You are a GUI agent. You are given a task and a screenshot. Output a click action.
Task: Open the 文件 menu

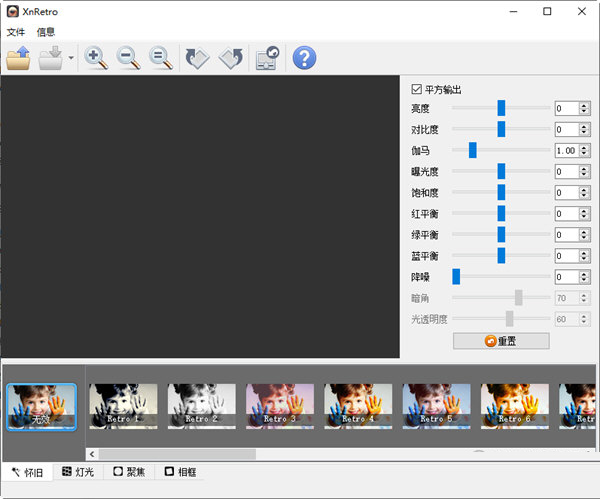(16, 32)
